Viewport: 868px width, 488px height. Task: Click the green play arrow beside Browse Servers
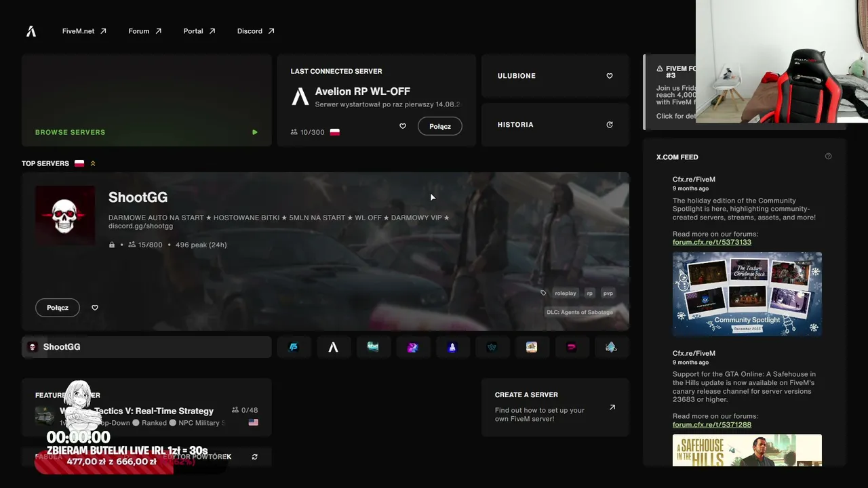255,132
